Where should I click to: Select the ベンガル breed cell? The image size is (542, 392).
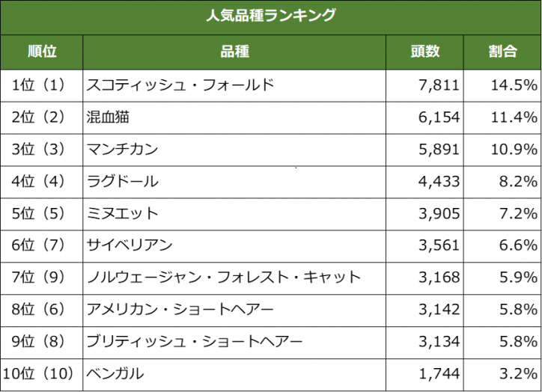tap(234, 375)
